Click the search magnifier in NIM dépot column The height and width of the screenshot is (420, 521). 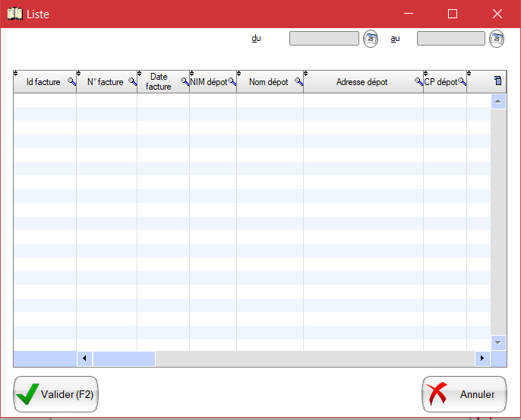click(x=232, y=81)
